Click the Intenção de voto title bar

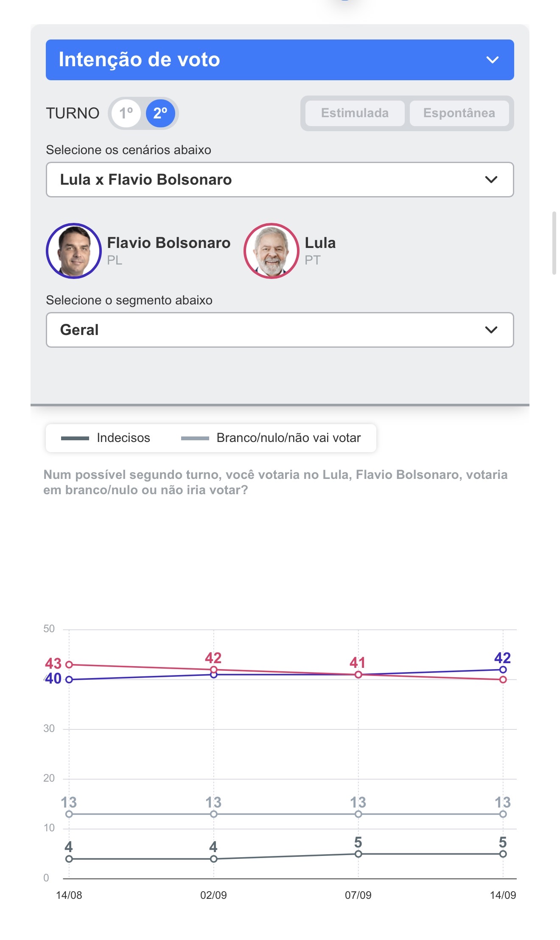pos(280,60)
